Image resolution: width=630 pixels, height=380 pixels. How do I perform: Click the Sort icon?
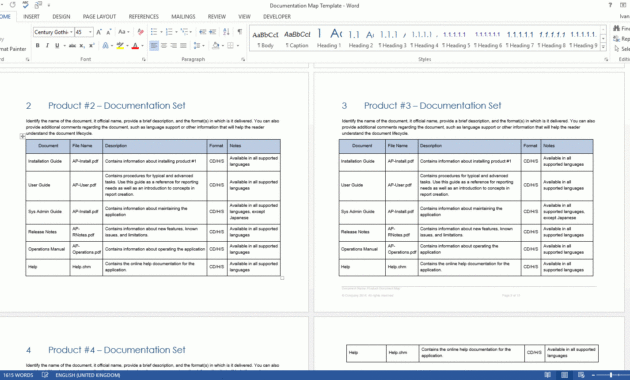click(x=227, y=32)
